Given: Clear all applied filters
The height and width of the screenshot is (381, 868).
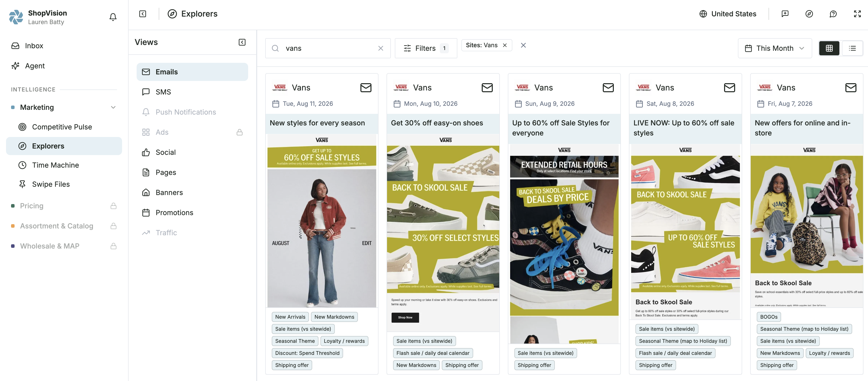Looking at the screenshot, I should point(523,45).
